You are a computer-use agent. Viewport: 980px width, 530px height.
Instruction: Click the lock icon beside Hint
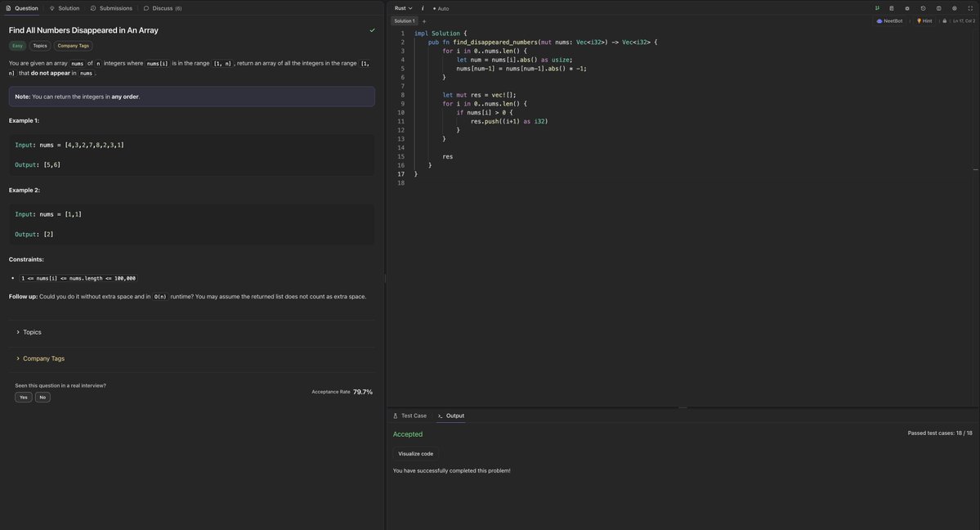(944, 20)
